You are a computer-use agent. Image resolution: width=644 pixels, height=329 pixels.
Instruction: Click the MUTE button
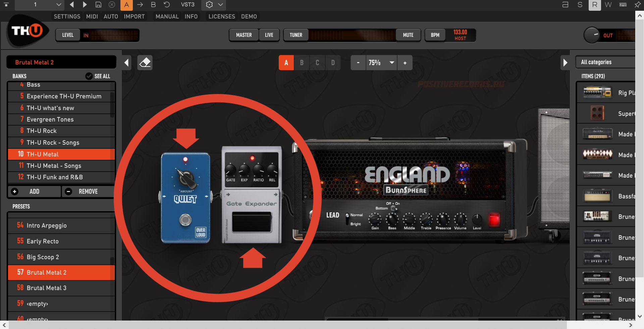(x=408, y=35)
